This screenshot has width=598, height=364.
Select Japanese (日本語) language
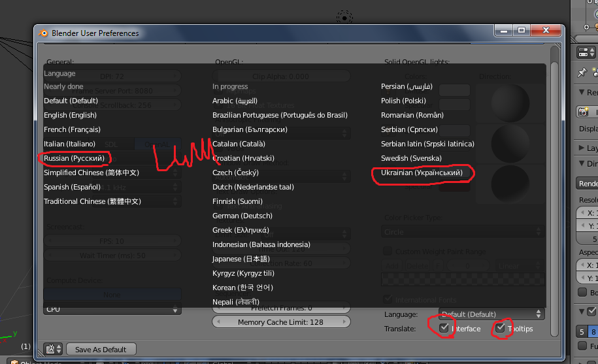click(x=241, y=259)
